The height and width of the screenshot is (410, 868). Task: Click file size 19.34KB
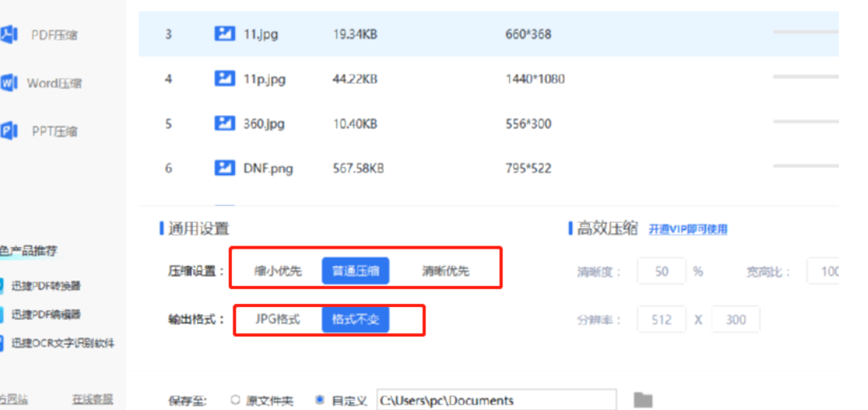(x=355, y=34)
